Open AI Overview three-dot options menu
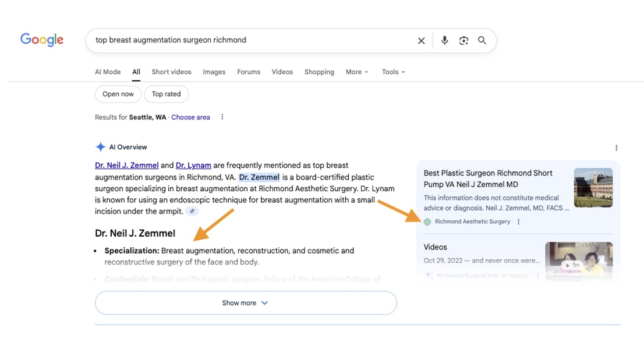This screenshot has width=644, height=348. pyautogui.click(x=616, y=147)
